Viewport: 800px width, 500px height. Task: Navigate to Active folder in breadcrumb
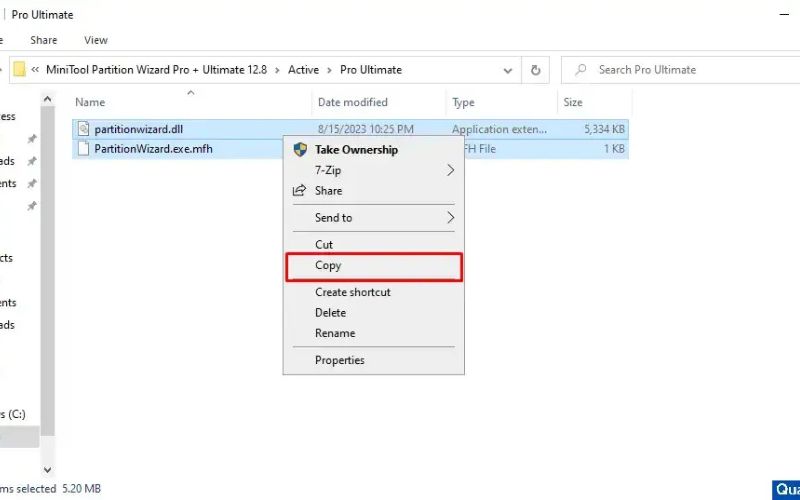tap(303, 70)
